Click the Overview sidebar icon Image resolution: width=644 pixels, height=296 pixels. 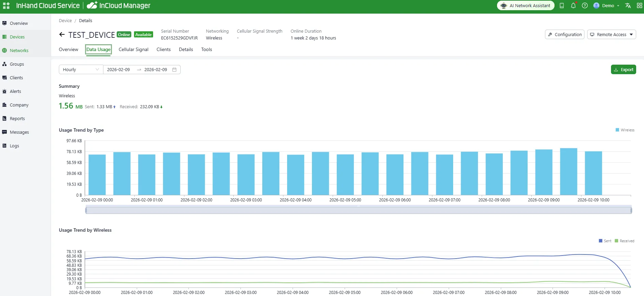(x=4, y=23)
